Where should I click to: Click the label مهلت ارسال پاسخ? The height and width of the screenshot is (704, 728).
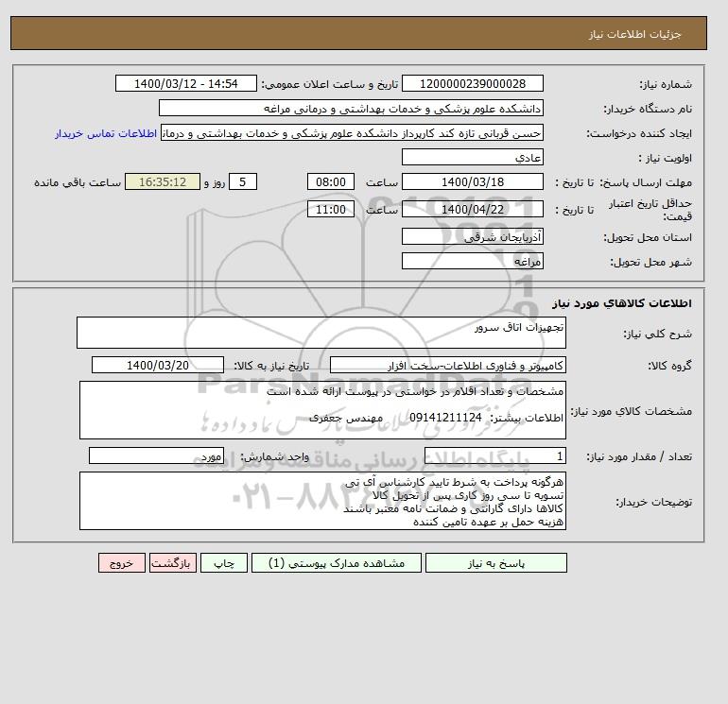(647, 182)
